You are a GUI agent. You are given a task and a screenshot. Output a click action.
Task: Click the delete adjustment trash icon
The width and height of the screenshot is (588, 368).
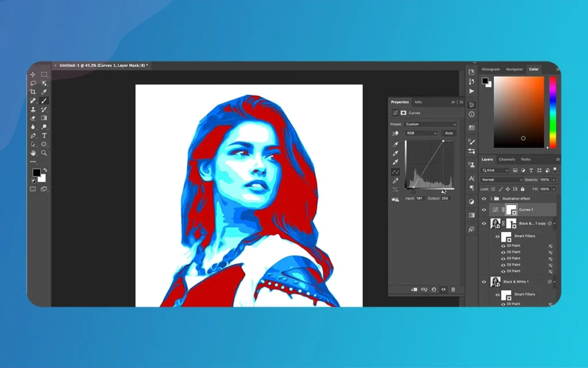(x=453, y=289)
